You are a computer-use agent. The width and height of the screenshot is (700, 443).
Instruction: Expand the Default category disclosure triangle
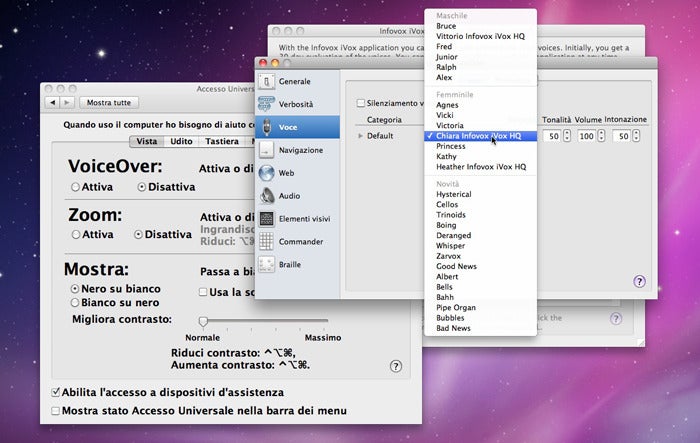[x=360, y=136]
